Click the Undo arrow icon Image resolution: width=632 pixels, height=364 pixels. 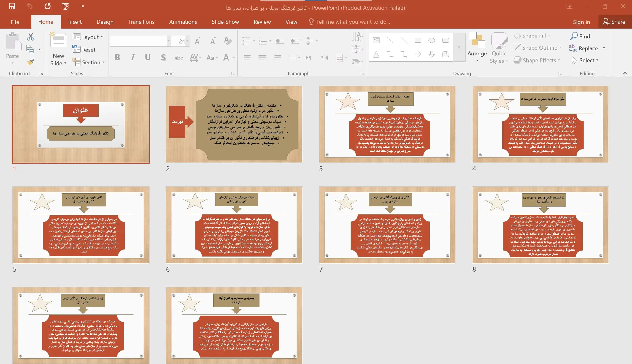click(29, 6)
